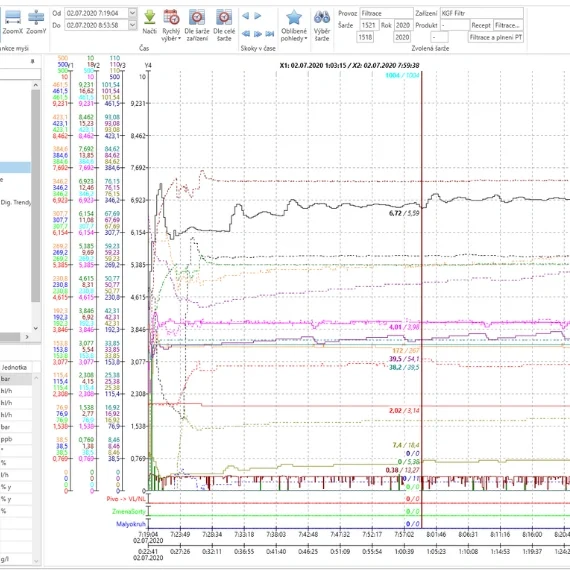The height and width of the screenshot is (570, 570).
Task: Click down arrow of tree panel scrollbar
Action: click(x=36, y=328)
